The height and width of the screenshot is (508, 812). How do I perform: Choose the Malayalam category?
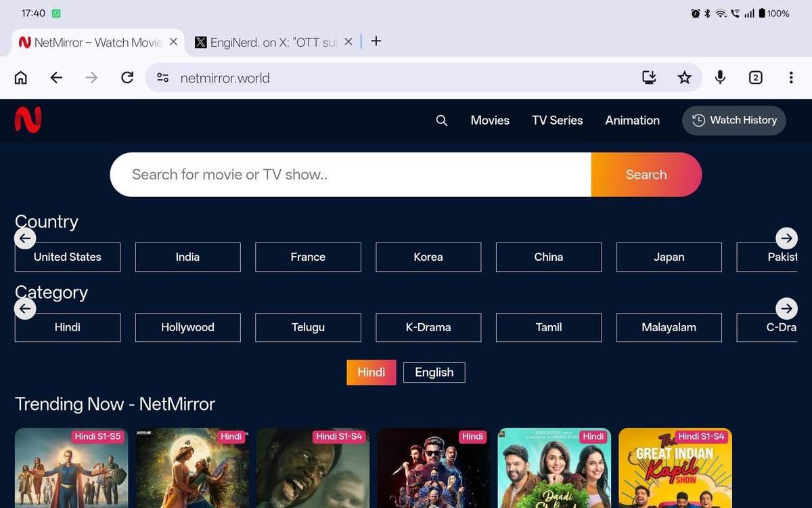point(669,327)
